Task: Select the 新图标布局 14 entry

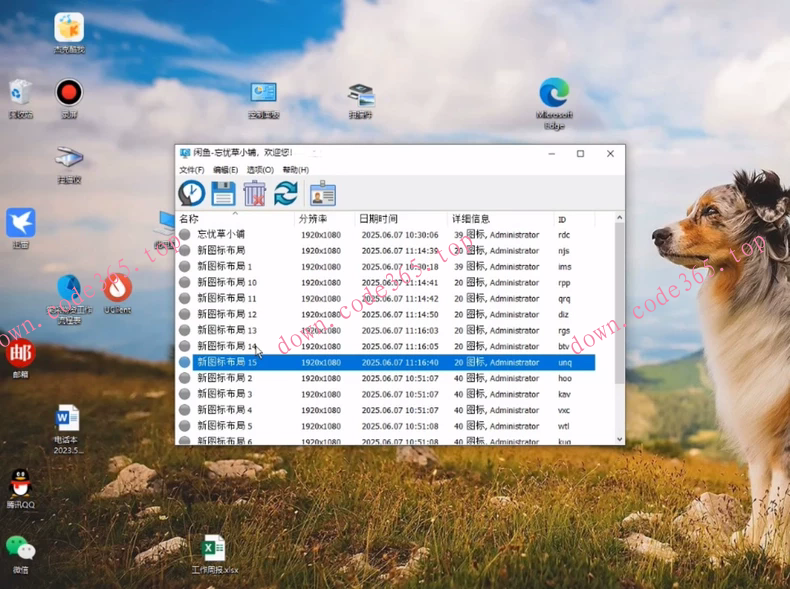Action: tap(386, 346)
